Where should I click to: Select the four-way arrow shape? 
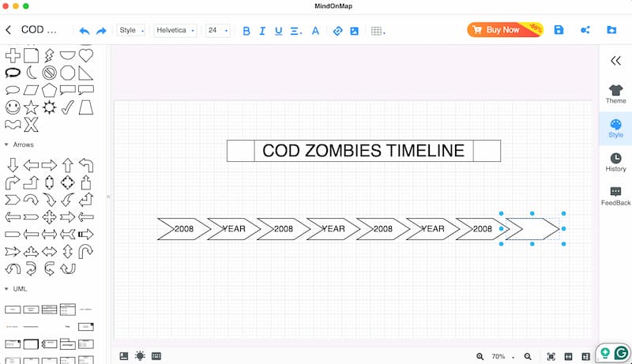(x=49, y=217)
